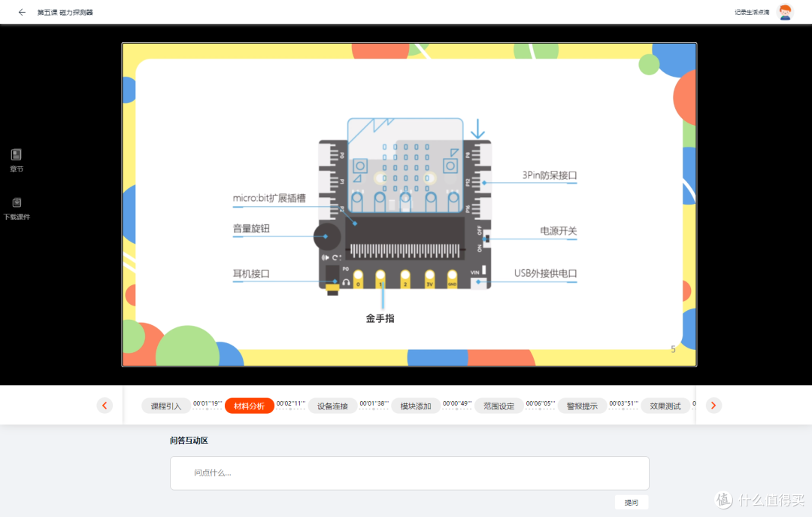The width and height of the screenshot is (812, 517).
Task: Jump to the 设备连接 chapter
Action: pyautogui.click(x=332, y=406)
